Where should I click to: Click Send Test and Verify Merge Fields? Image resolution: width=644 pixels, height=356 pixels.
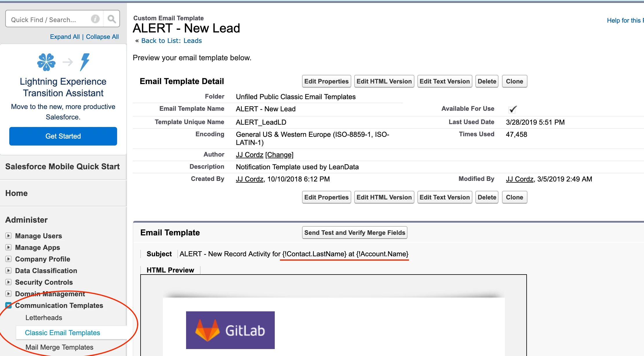tap(354, 233)
